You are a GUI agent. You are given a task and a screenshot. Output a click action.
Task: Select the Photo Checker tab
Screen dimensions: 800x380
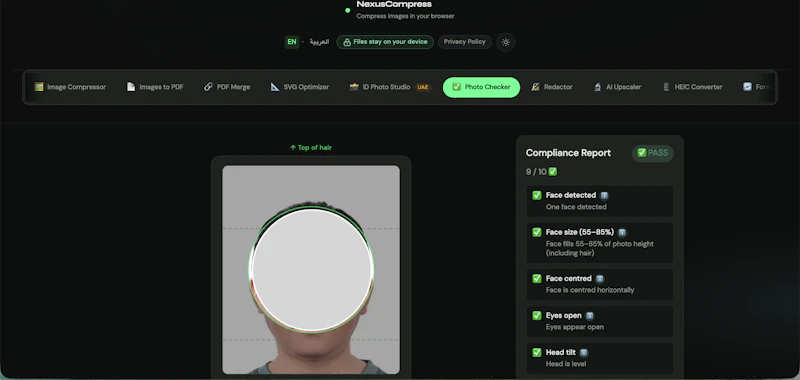[x=481, y=87]
